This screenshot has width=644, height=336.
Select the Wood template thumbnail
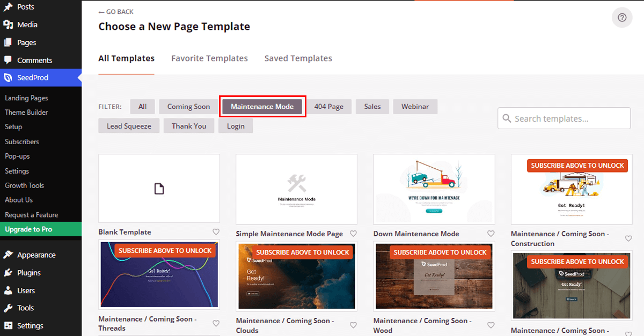click(x=434, y=276)
